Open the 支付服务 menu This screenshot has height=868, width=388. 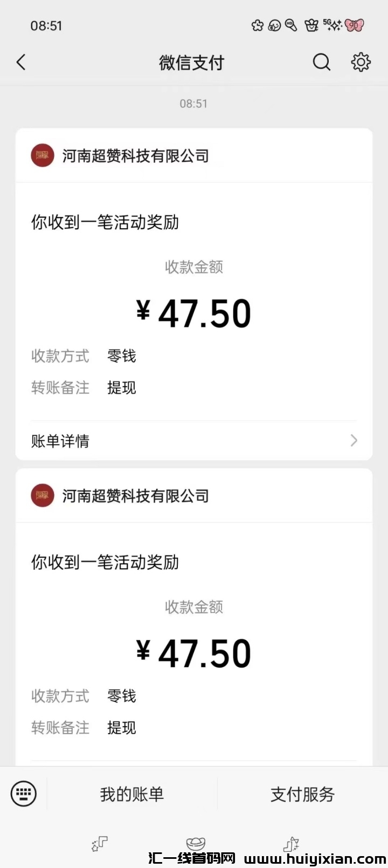point(302,794)
